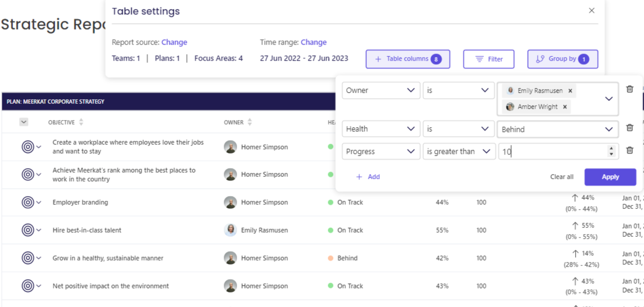The height and width of the screenshot is (307, 644).
Task: Delete the Progress filter row
Action: coord(629,150)
